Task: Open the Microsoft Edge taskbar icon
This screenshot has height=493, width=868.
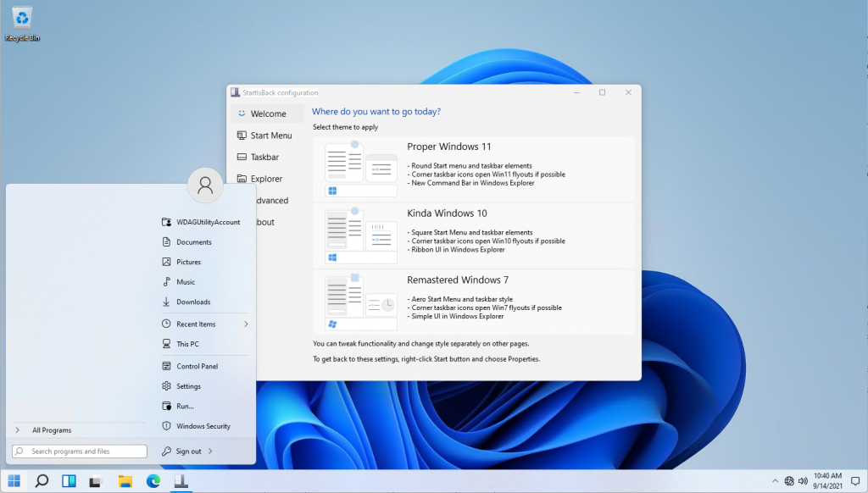Action: tap(153, 481)
